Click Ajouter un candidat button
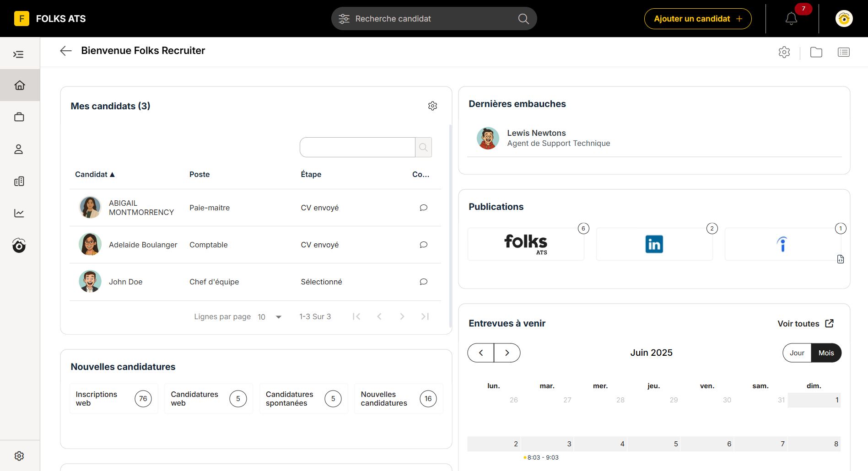This screenshot has width=868, height=471. pos(697,19)
